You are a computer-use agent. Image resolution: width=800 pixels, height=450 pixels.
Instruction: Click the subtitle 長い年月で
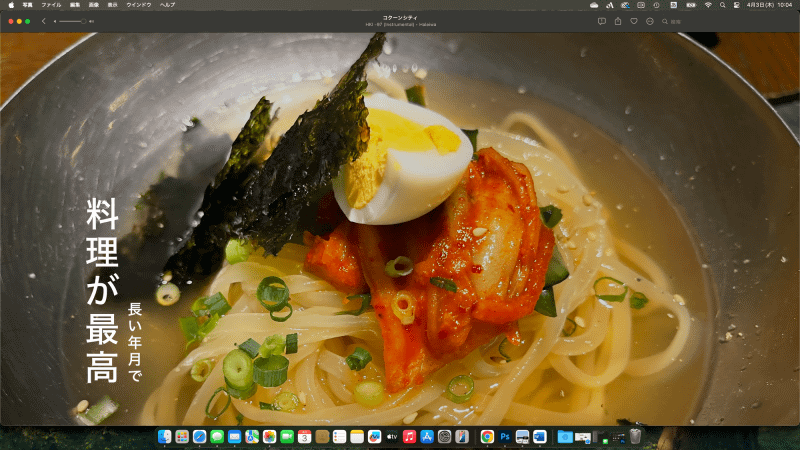point(135,342)
